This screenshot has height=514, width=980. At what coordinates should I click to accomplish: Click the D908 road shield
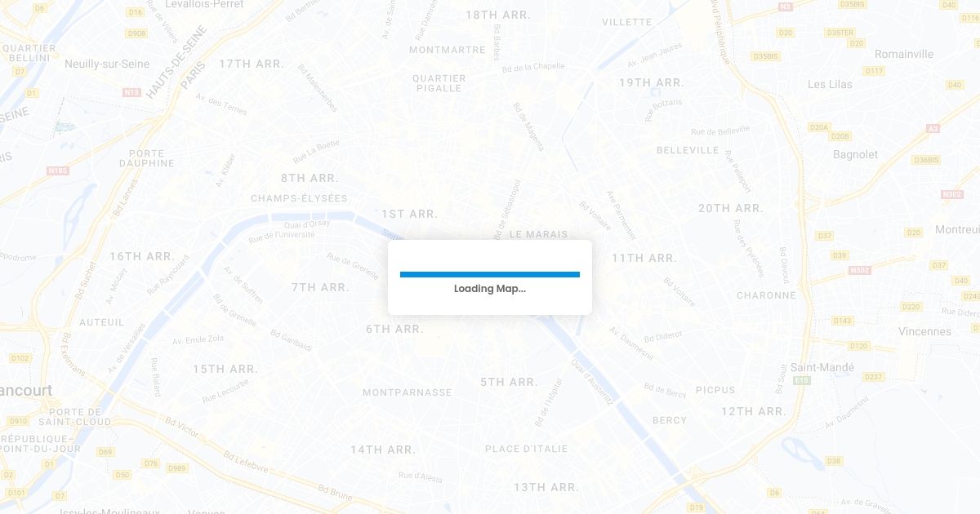coord(137,33)
